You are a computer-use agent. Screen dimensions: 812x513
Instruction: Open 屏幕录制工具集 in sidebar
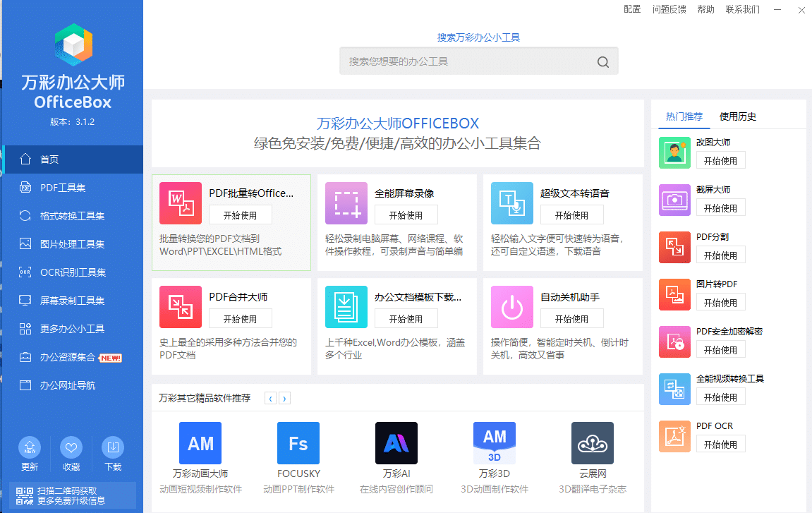[x=73, y=301]
